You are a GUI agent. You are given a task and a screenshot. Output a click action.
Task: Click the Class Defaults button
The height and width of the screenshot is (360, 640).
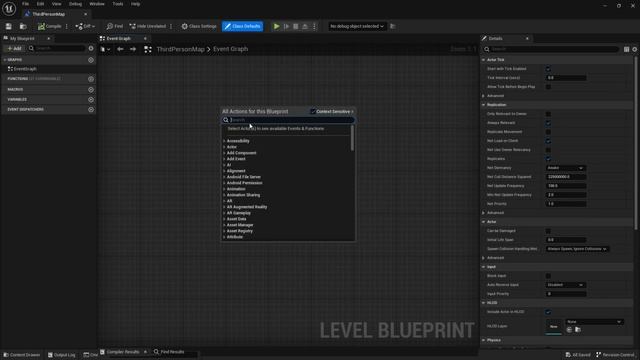pos(242,26)
